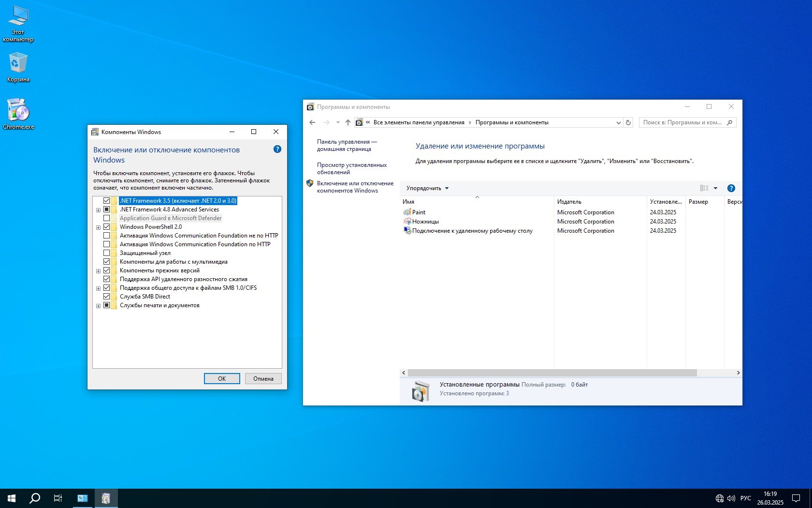The image size is (812, 508).
Task: Click the back arrow in Programs window
Action: coord(312,122)
